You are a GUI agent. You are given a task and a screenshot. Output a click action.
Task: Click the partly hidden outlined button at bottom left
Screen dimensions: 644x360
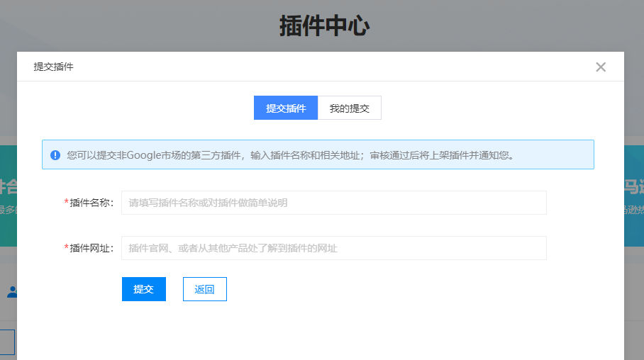[x=7, y=342]
